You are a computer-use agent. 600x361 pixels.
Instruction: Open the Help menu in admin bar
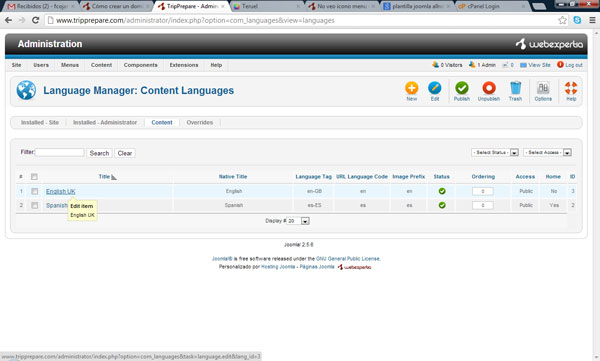(216, 65)
